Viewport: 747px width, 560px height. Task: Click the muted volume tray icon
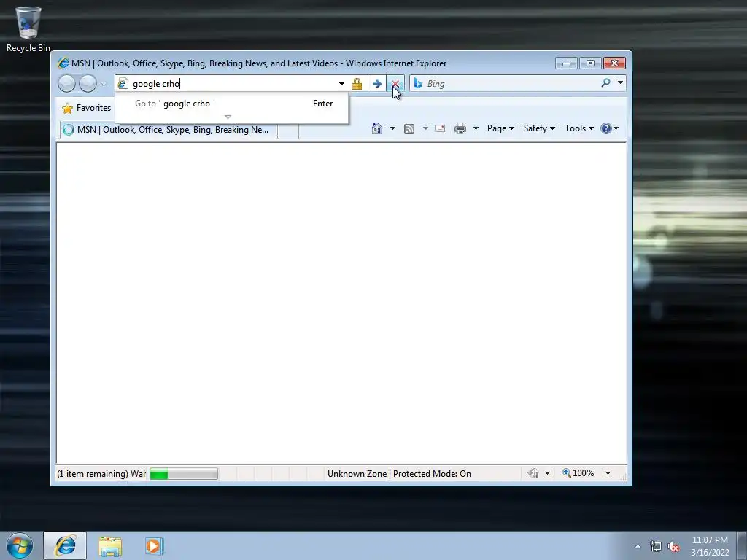[x=673, y=547]
